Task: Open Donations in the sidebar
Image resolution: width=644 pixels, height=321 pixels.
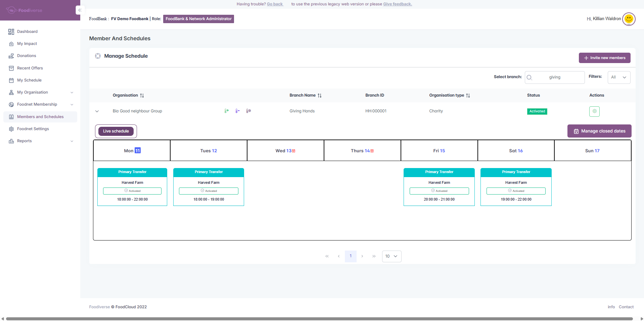Action: tap(27, 56)
